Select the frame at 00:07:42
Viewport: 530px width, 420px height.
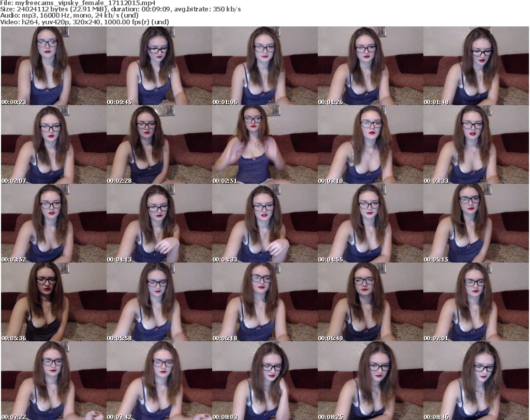159,381
